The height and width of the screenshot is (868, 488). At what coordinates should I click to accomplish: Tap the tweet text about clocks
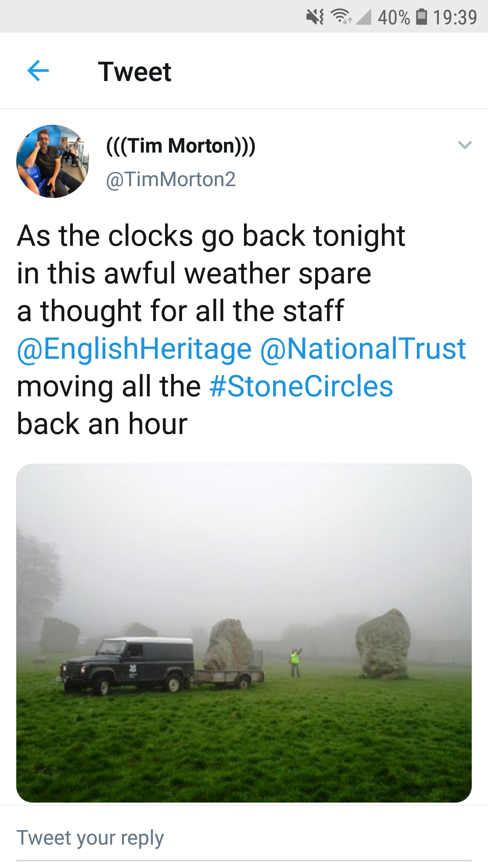(x=241, y=330)
